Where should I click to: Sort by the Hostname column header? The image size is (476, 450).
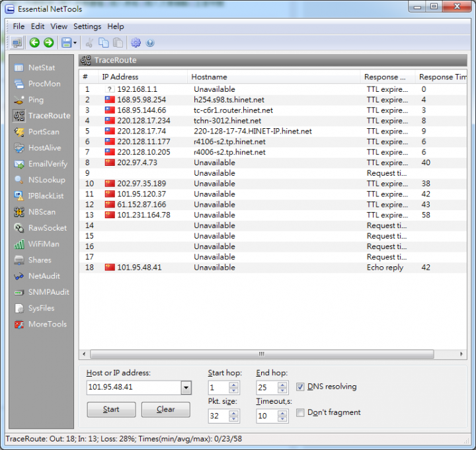point(274,77)
